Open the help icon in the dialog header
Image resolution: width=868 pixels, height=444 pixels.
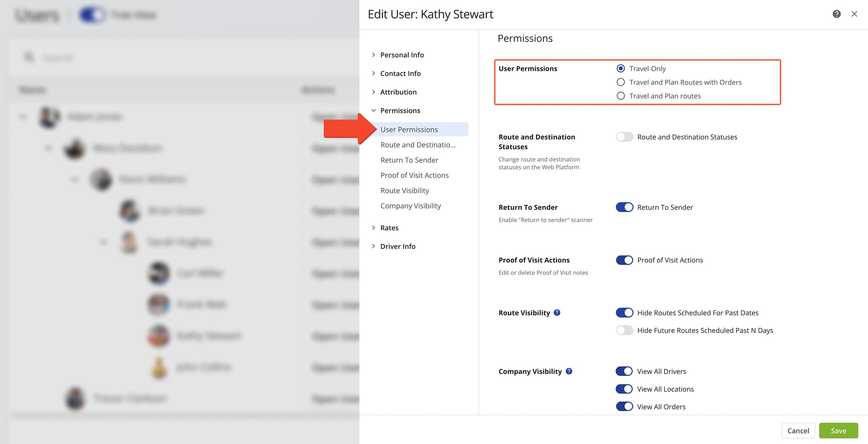pos(836,14)
